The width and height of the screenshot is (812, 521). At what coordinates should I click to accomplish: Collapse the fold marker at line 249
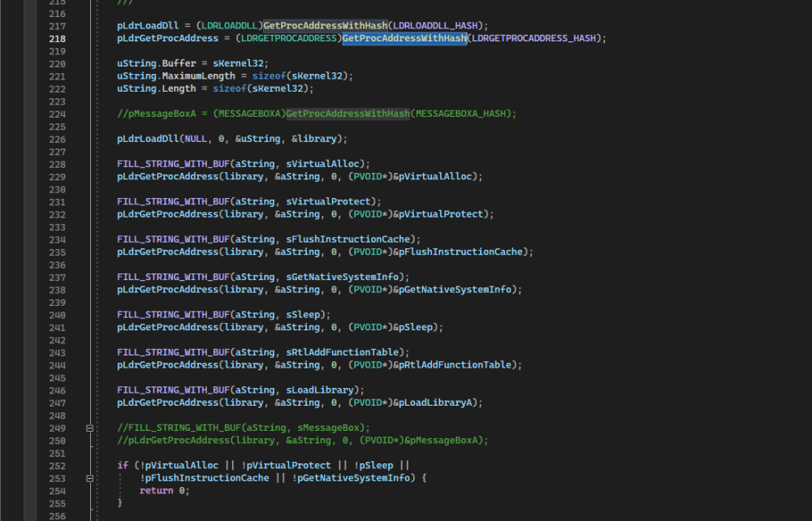(x=90, y=428)
